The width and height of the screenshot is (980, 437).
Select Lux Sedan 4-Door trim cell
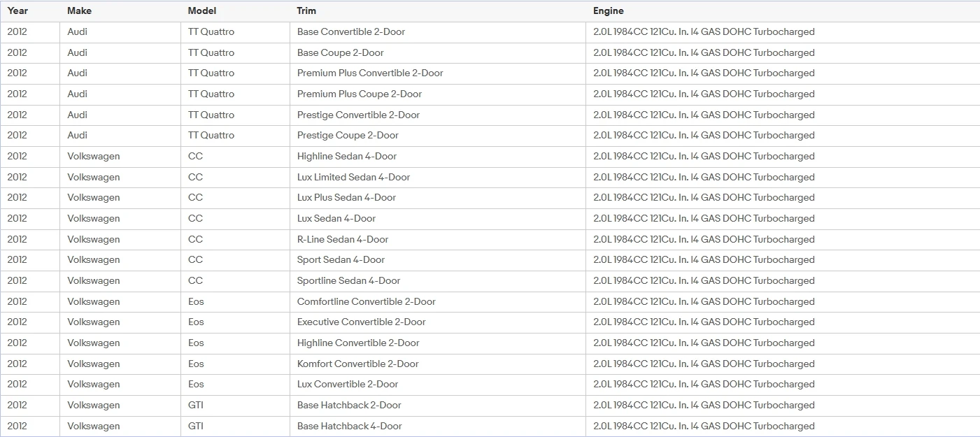438,219
